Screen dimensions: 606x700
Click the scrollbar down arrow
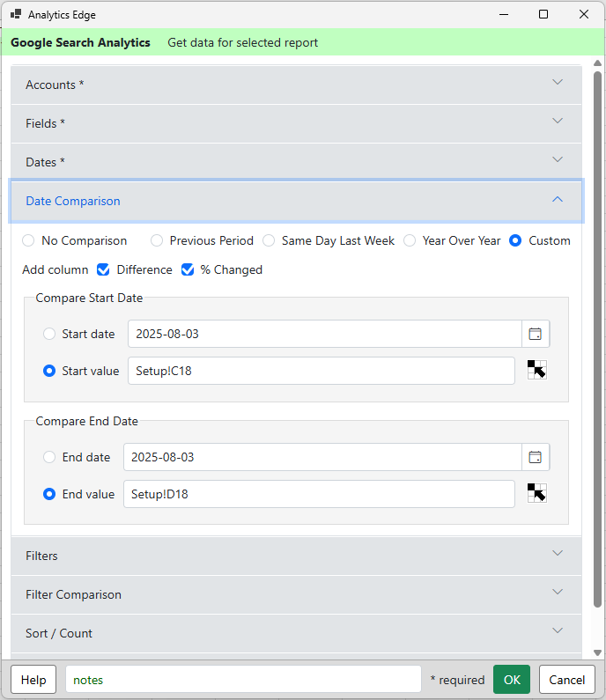597,652
